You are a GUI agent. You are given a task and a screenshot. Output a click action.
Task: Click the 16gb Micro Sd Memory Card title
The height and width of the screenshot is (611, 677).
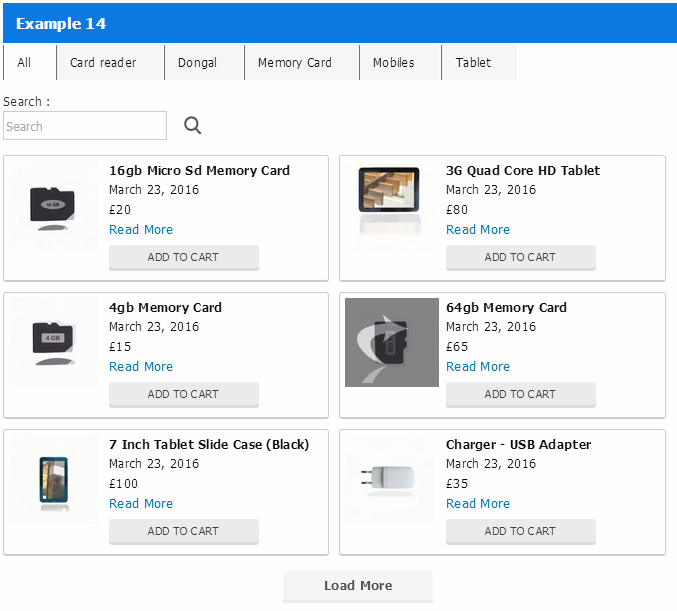(x=199, y=171)
